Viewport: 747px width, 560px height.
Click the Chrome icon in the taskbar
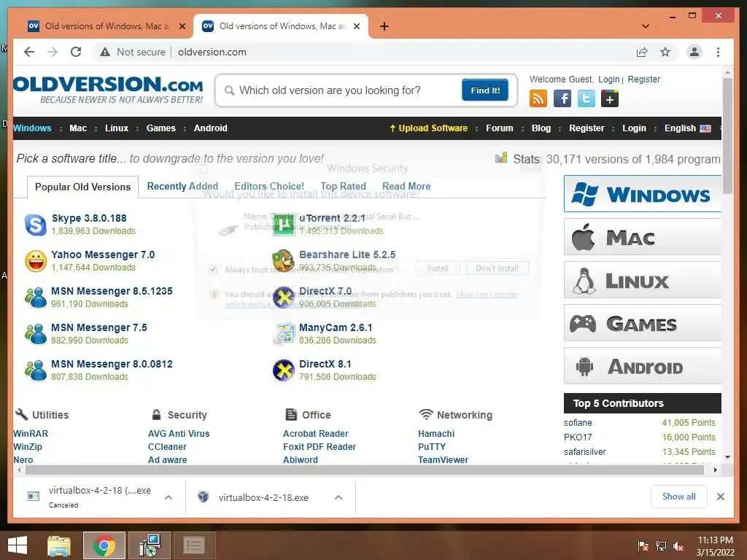tap(104, 545)
